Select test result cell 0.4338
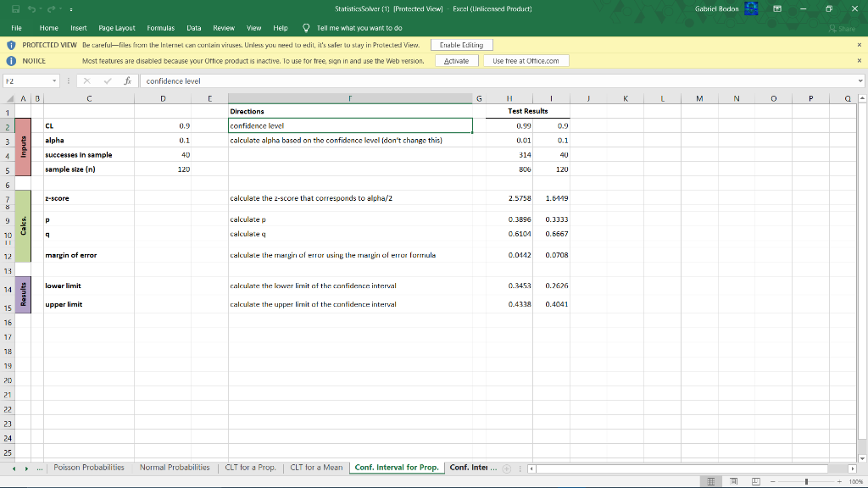Viewport: 868px width, 488px height. (509, 304)
